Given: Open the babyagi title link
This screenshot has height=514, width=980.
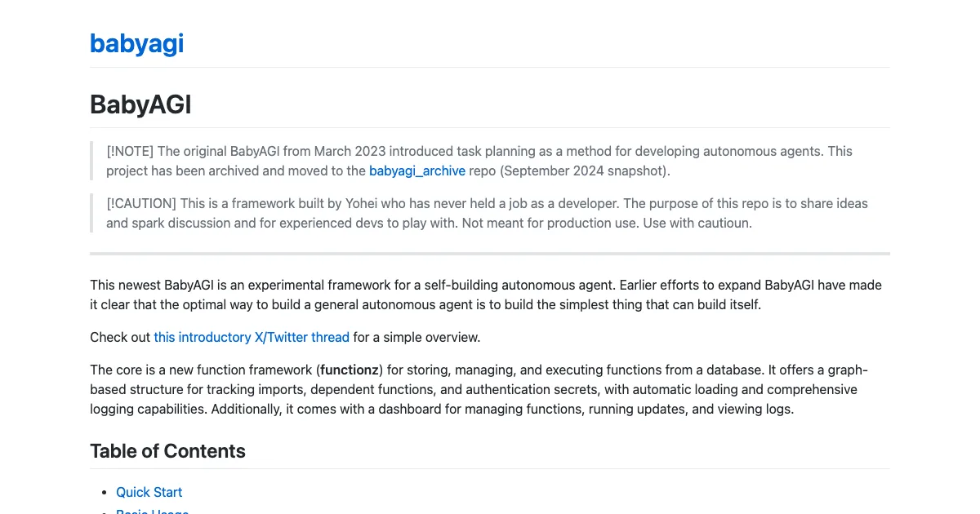Looking at the screenshot, I should point(136,43).
